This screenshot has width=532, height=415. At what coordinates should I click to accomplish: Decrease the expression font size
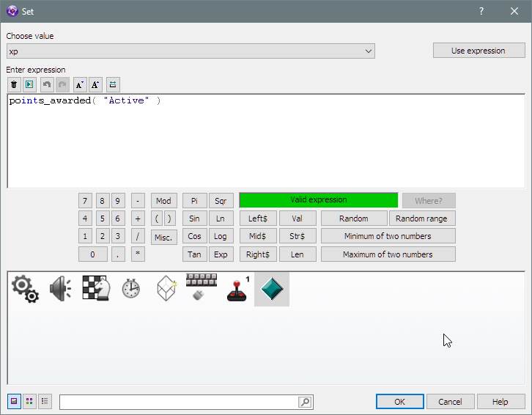coord(80,84)
